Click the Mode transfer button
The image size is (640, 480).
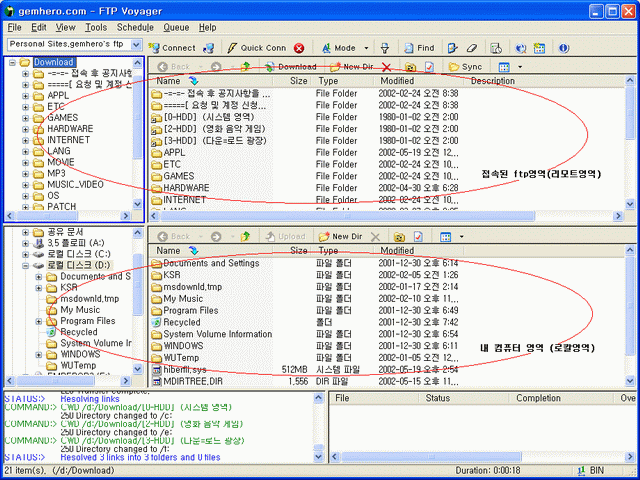point(339,48)
